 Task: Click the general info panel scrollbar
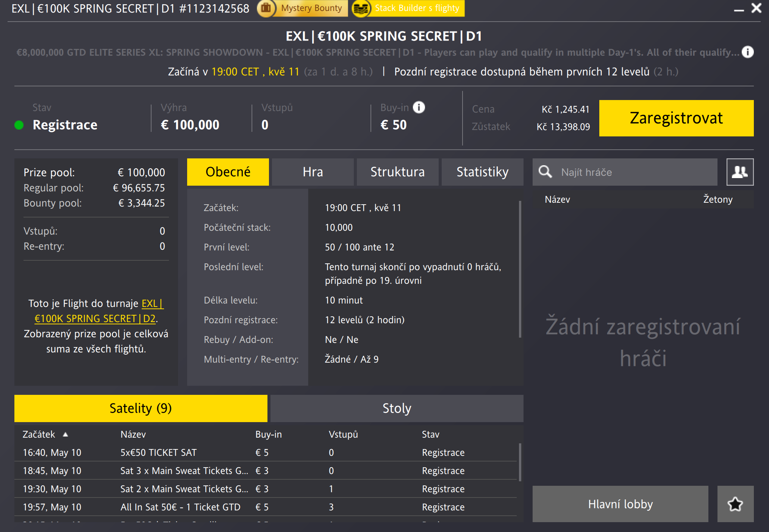click(520, 269)
